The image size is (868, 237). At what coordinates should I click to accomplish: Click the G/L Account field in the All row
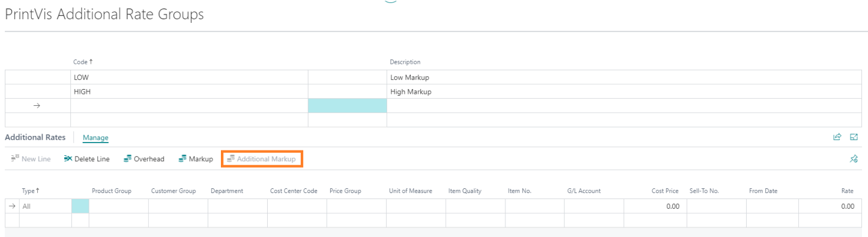pos(594,206)
